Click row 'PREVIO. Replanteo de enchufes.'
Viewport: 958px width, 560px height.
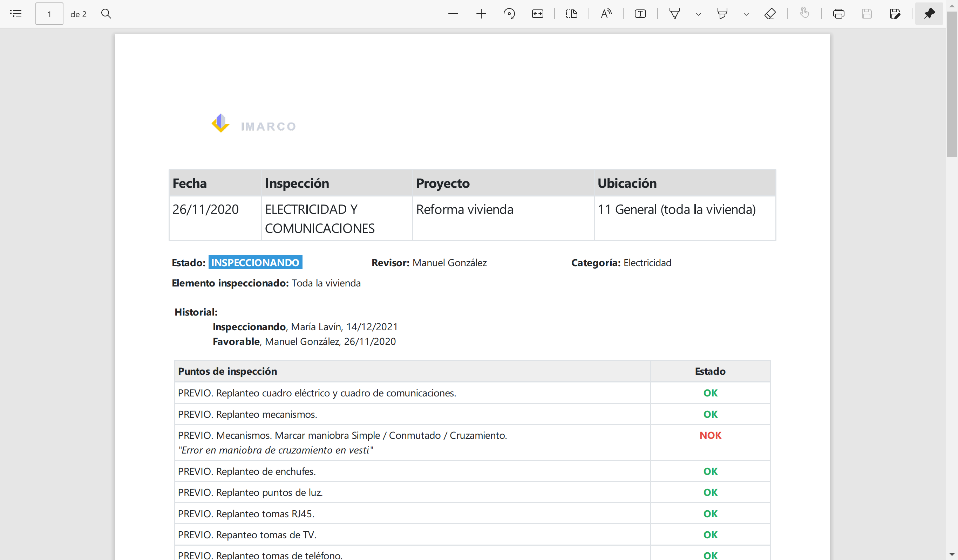click(x=413, y=471)
